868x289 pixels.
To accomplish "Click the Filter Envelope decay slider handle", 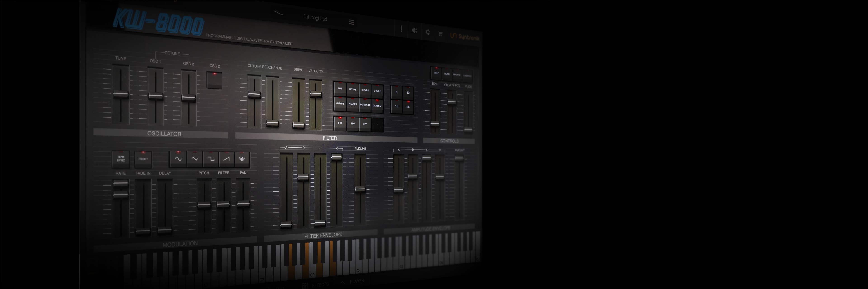I will pos(303,177).
